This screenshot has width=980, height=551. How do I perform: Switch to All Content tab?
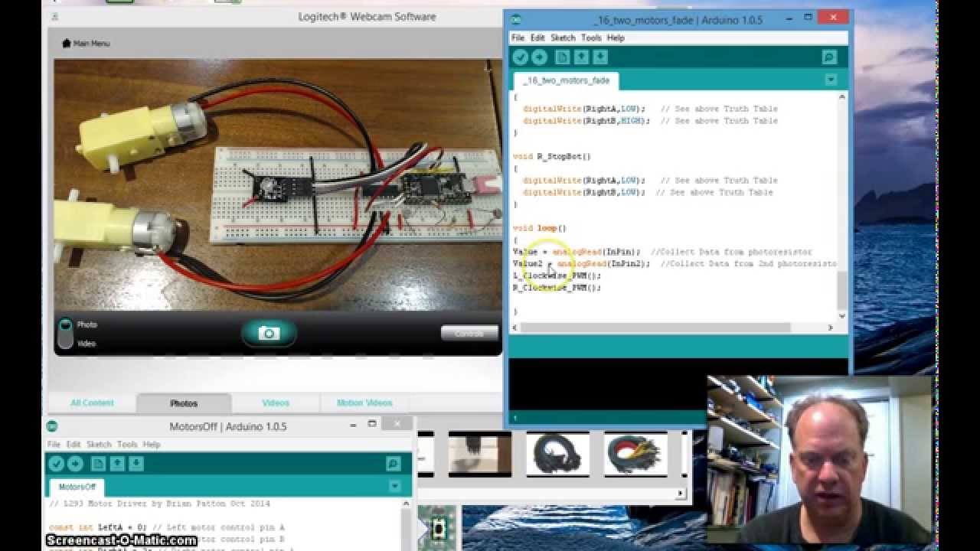[x=92, y=403]
